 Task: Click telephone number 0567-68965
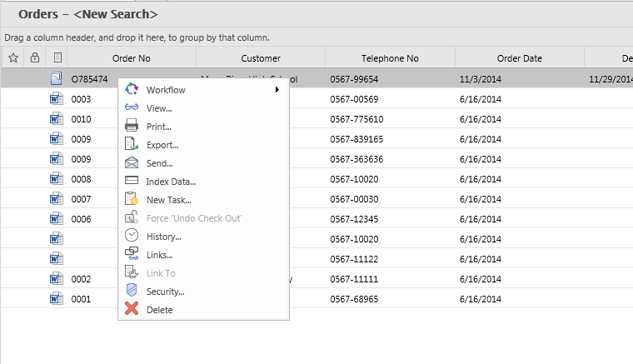pyautogui.click(x=354, y=299)
